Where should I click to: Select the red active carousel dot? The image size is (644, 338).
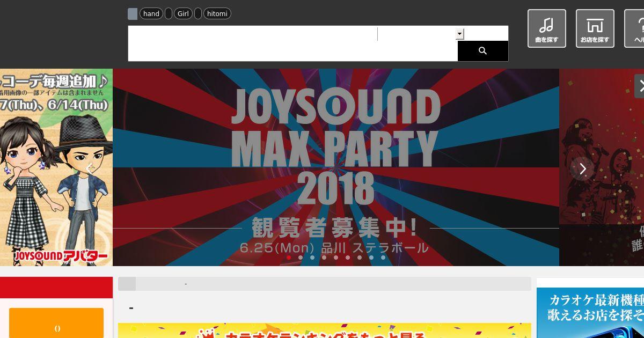[289, 258]
